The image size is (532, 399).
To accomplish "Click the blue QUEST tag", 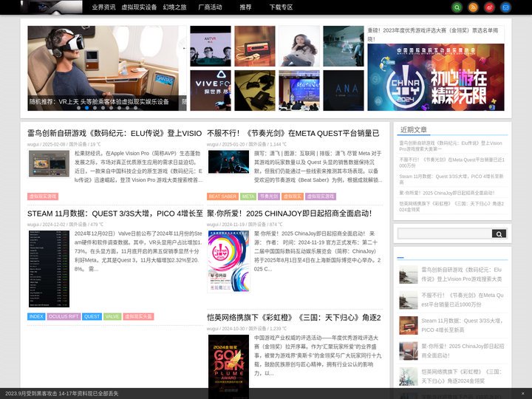I will [x=92, y=316].
